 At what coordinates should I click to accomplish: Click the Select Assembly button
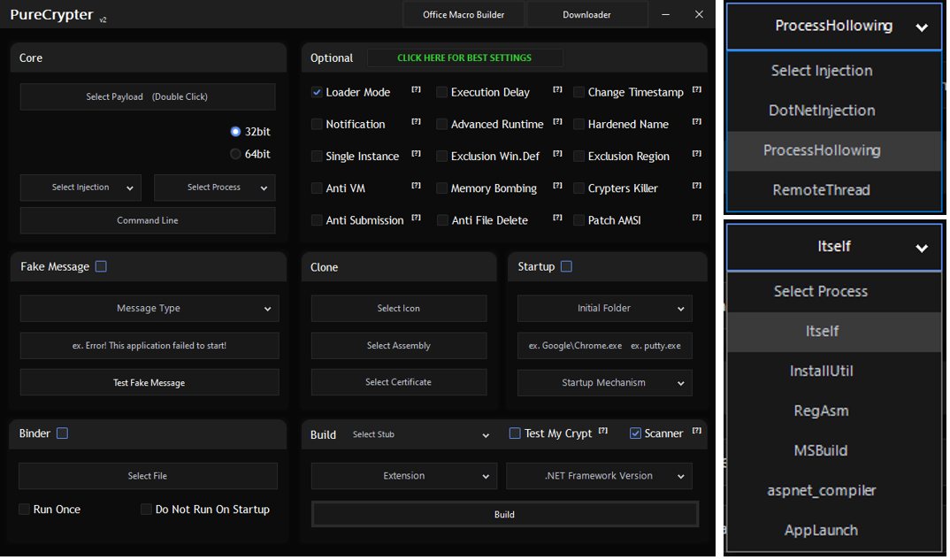[399, 346]
